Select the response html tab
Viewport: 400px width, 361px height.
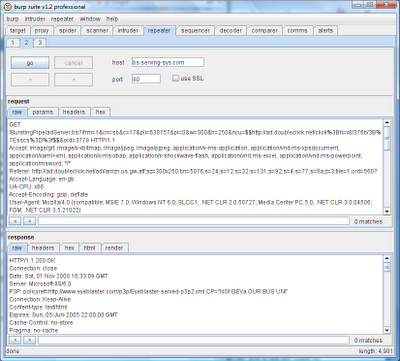pyautogui.click(x=89, y=248)
